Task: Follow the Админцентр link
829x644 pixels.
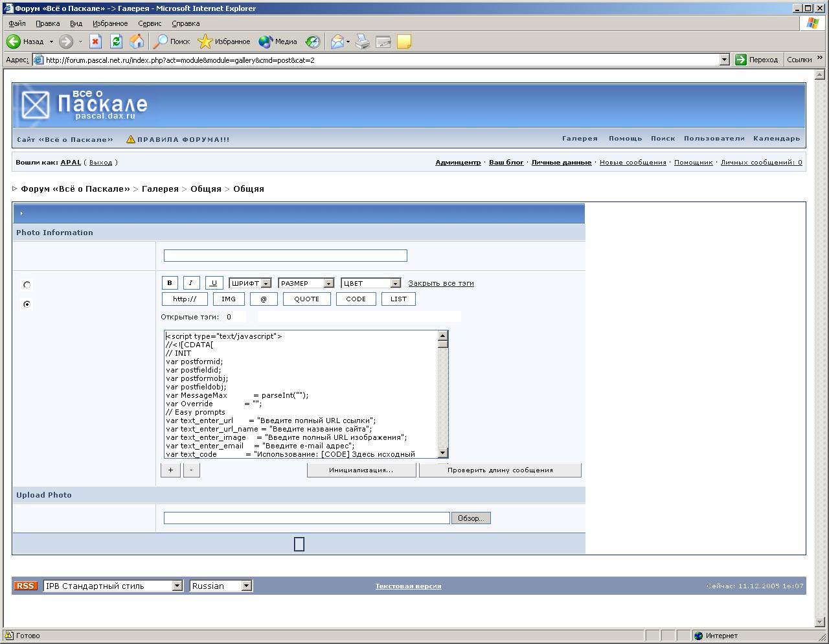Action: coord(458,163)
